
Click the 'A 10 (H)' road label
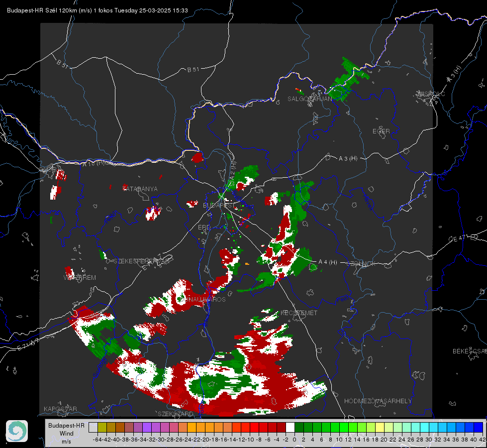point(93,163)
